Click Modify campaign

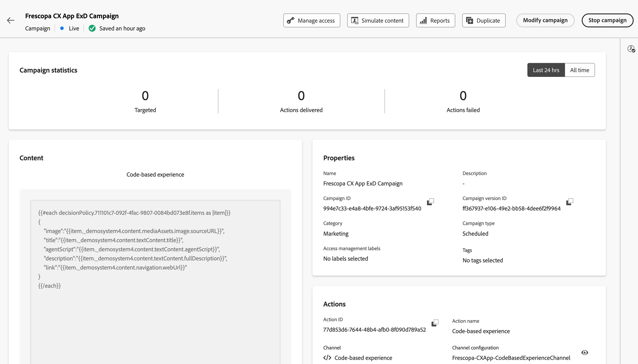545,20
